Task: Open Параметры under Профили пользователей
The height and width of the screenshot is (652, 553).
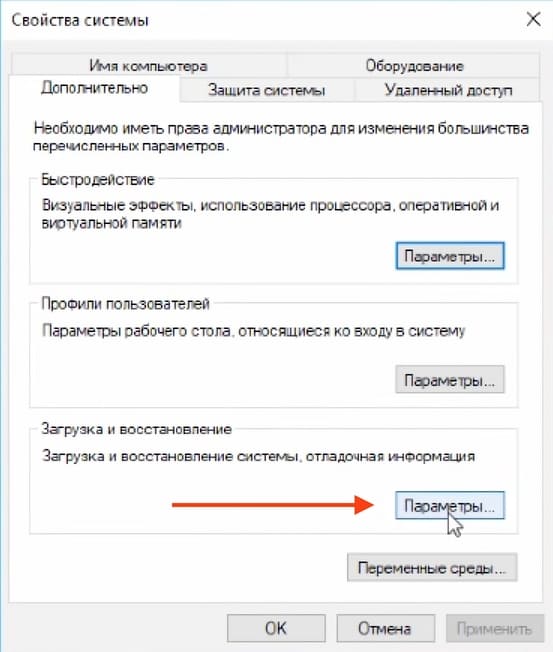Action: point(450,380)
